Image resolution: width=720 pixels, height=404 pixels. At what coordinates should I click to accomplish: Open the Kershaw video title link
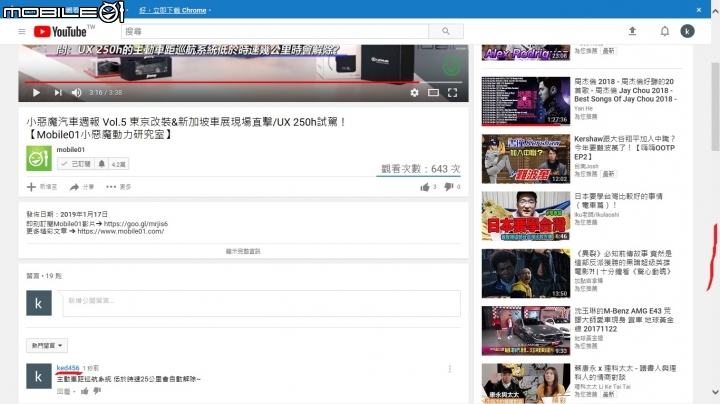tap(624, 148)
